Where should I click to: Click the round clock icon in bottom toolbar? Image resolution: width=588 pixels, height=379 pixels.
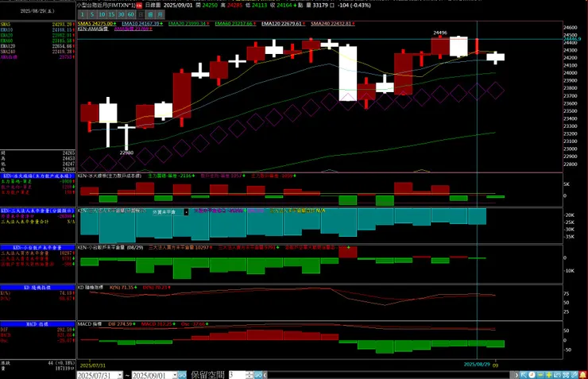point(532,374)
